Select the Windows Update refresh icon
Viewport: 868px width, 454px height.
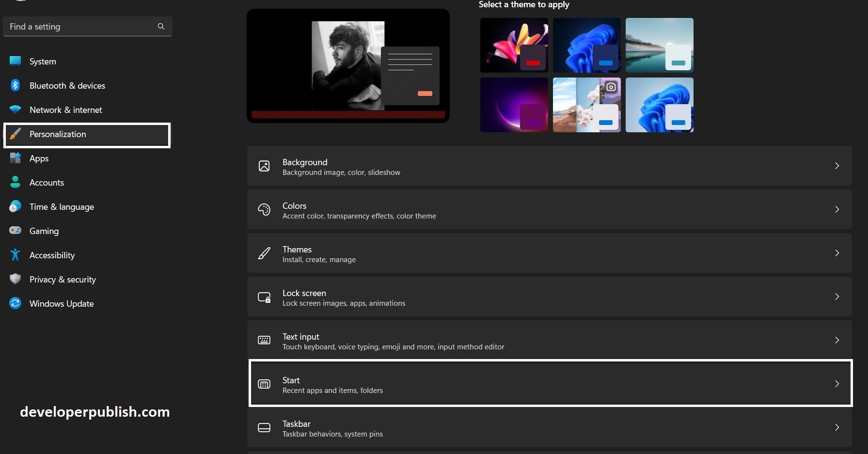tap(15, 303)
